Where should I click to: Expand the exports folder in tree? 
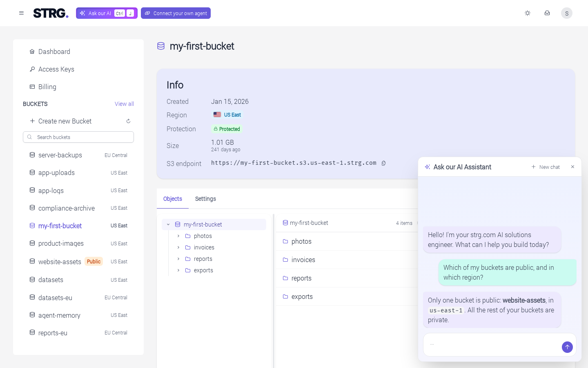[x=178, y=270]
